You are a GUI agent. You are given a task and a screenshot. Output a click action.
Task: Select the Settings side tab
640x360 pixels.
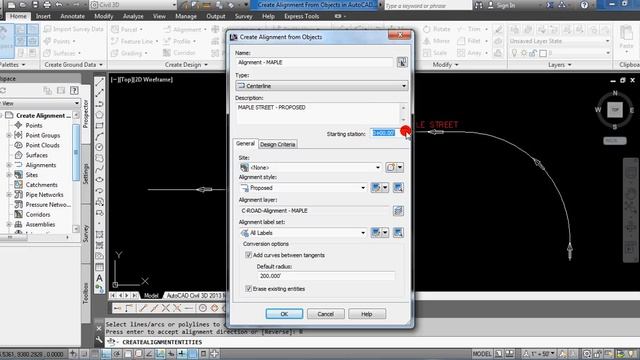click(86, 173)
